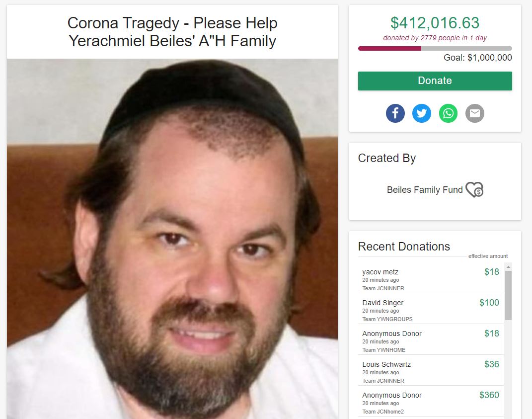Share the campaign on Facebook
Screen dimensions: 532x419
[395, 113]
